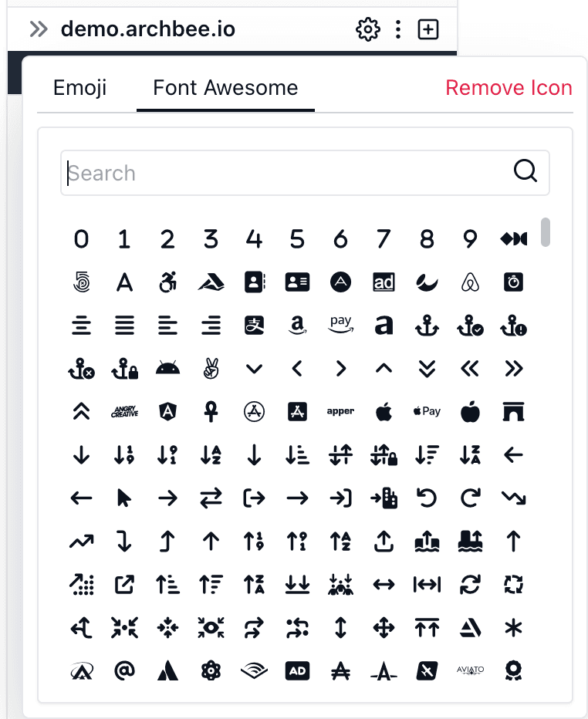
Task: Pick the circular sync arrows icon
Action: coord(470,584)
